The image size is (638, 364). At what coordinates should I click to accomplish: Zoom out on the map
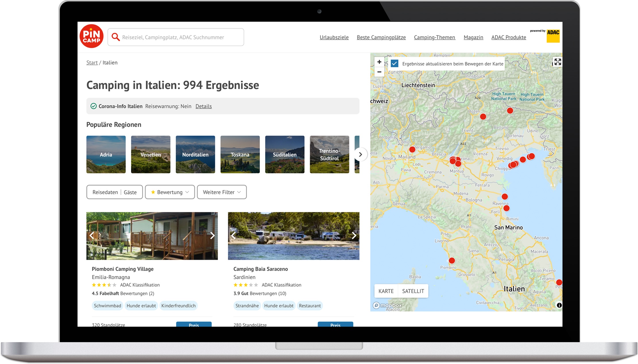click(379, 72)
